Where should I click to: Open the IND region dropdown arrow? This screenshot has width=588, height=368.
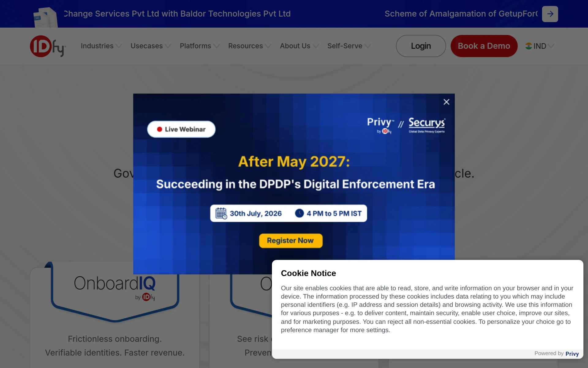click(x=551, y=46)
